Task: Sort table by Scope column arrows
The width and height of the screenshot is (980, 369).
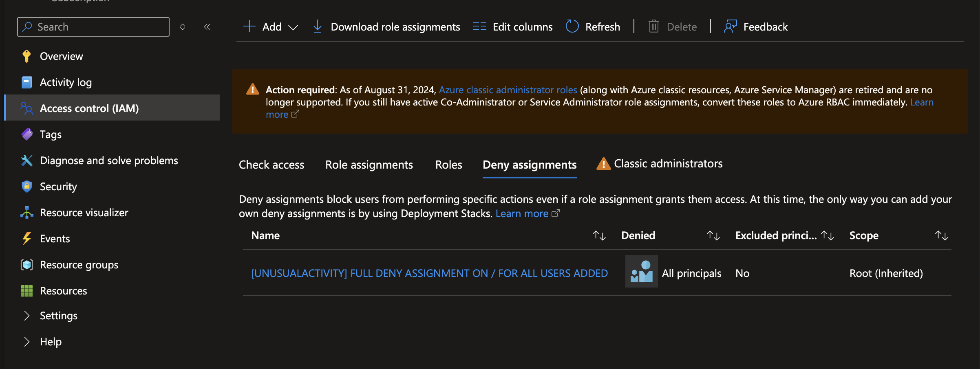Action: point(942,235)
